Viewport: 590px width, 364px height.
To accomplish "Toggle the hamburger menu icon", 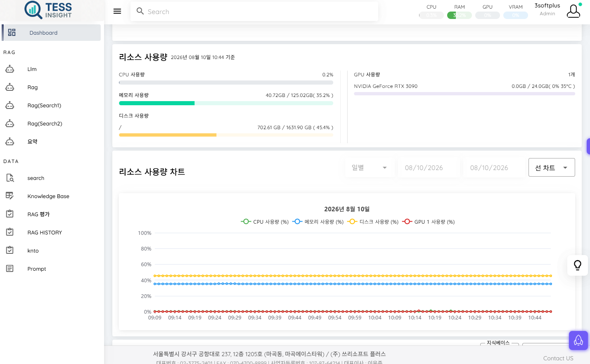I will pyautogui.click(x=117, y=12).
